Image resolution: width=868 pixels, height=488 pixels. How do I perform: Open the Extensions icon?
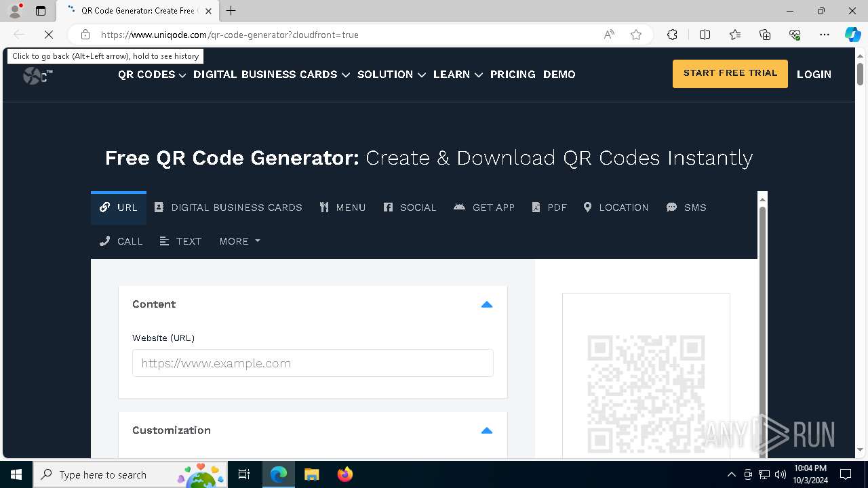672,35
